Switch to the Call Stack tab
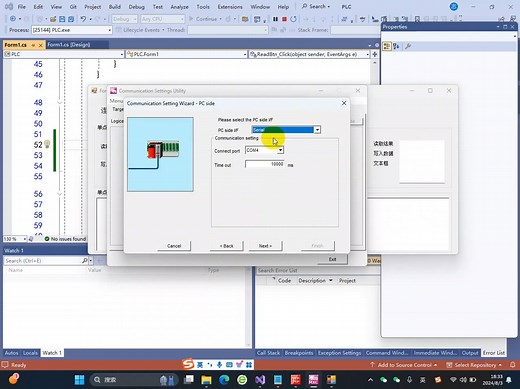The image size is (520, 389). pyautogui.click(x=268, y=353)
